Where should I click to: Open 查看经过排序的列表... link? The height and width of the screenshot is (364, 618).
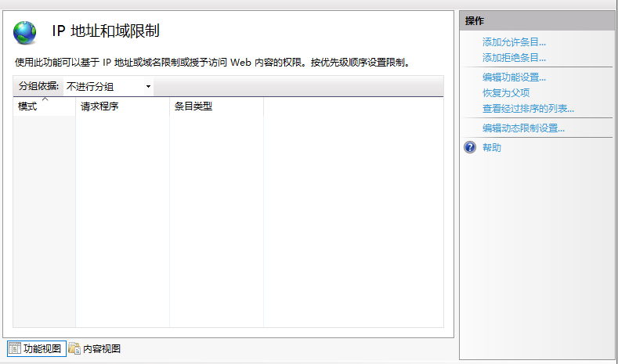[x=528, y=109]
